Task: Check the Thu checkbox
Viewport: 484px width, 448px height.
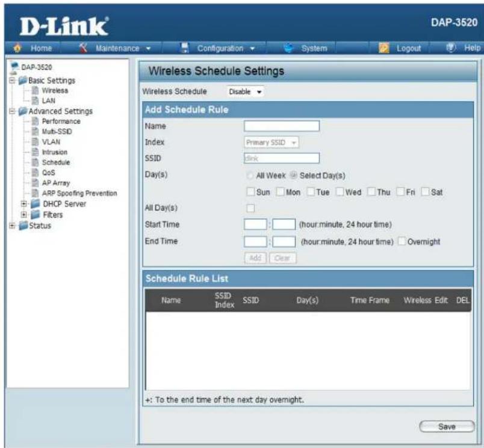Action: point(371,192)
